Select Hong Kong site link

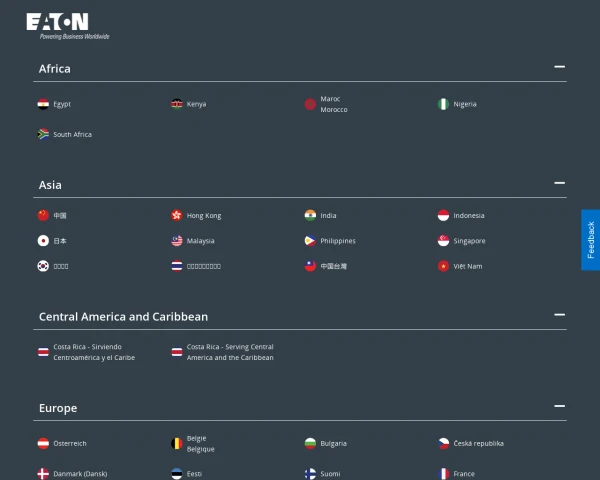204,216
